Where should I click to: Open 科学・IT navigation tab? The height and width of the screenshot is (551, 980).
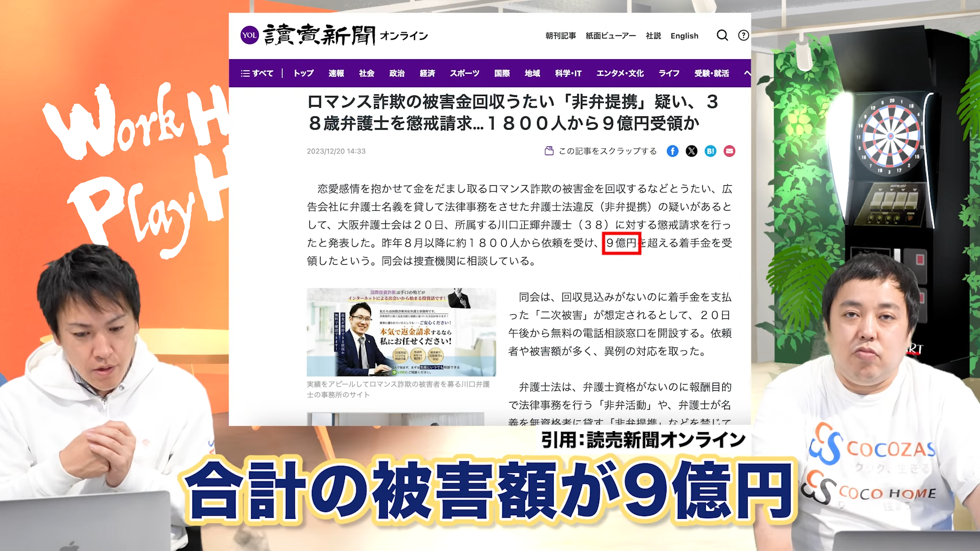point(568,73)
